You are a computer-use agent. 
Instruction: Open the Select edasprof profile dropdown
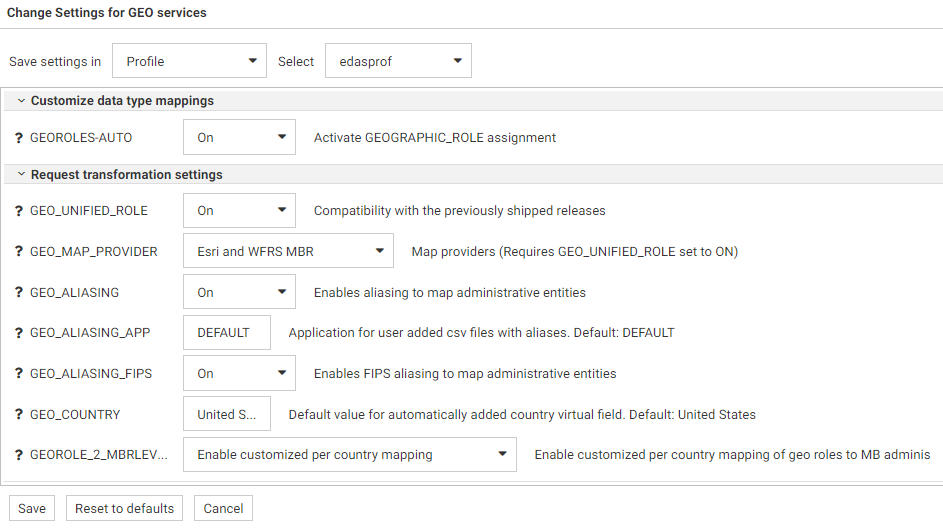[398, 61]
